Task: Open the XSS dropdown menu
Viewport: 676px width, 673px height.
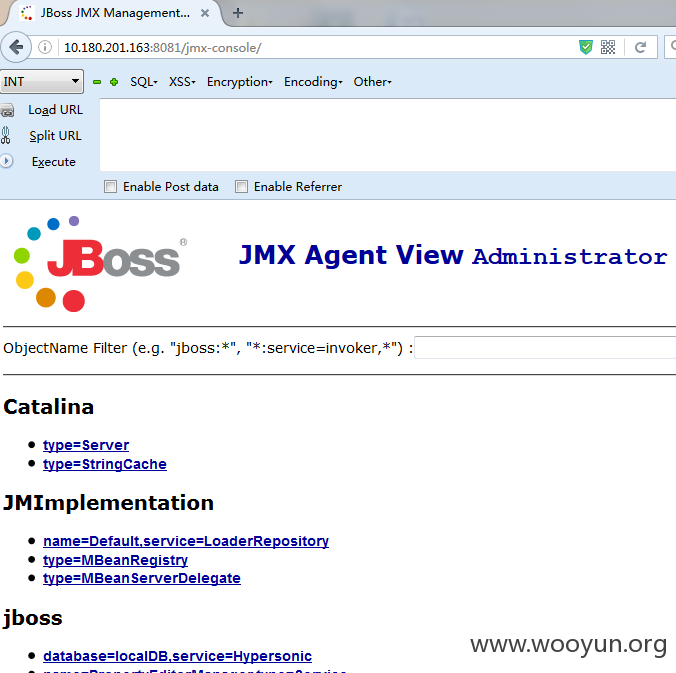Action: click(x=182, y=82)
